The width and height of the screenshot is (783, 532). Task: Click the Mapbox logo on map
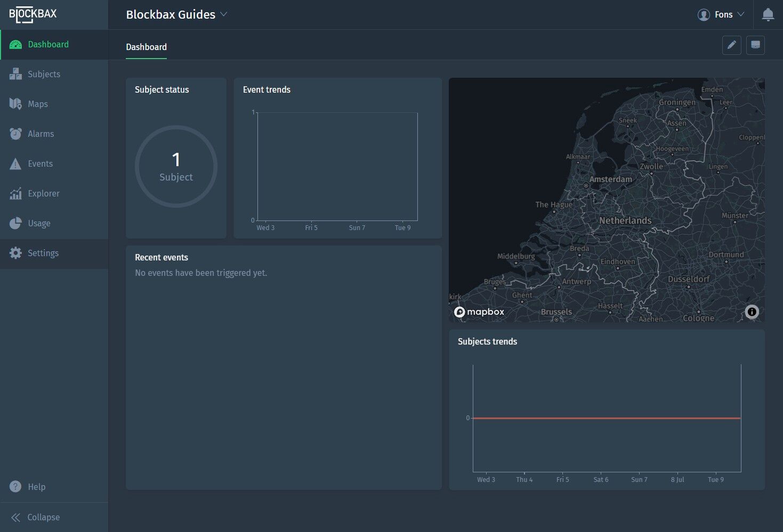pyautogui.click(x=479, y=312)
